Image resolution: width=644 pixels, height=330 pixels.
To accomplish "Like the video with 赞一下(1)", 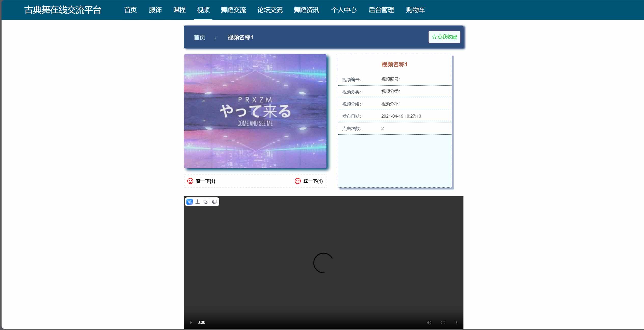I will click(x=205, y=181).
